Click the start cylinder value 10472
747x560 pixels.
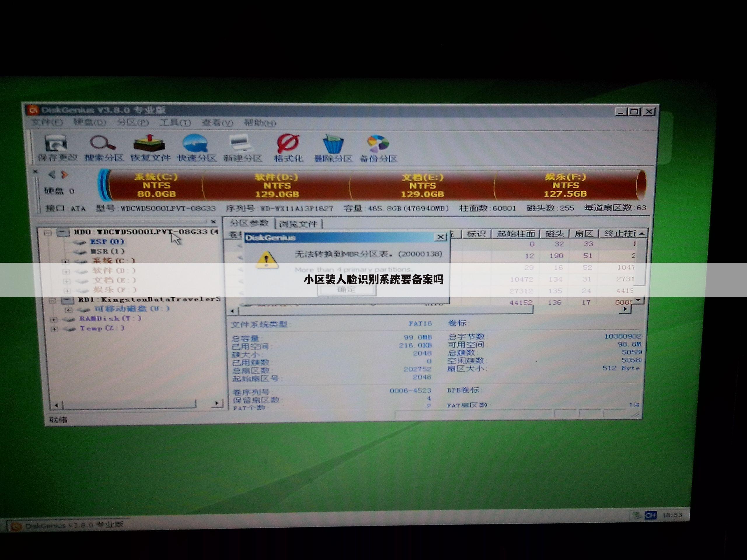521,279
